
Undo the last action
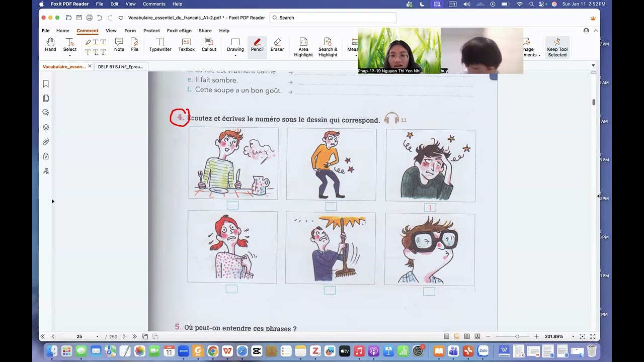(100, 18)
